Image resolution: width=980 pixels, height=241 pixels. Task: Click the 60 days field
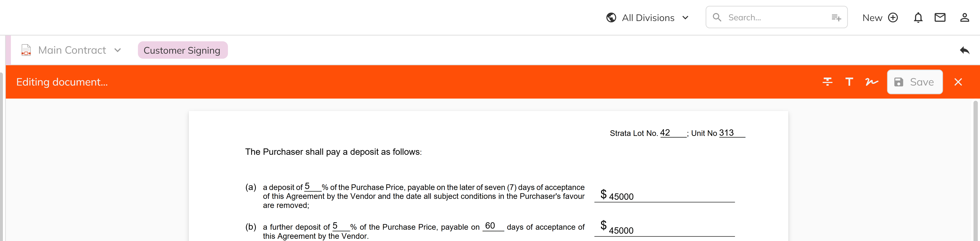(x=492, y=226)
